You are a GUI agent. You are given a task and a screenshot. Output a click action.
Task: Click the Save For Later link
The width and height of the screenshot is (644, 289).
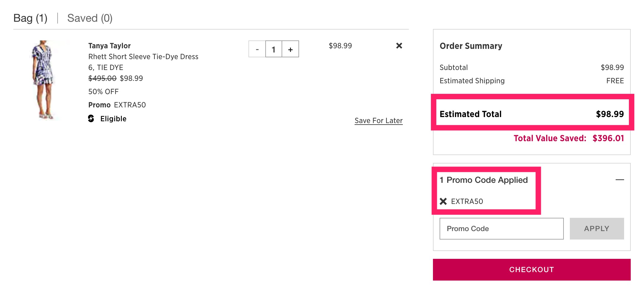(378, 121)
